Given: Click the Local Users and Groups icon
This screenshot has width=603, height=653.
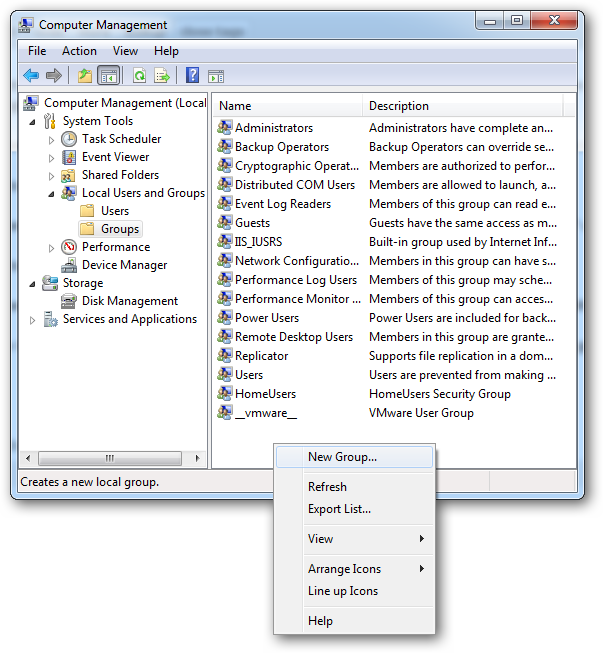Looking at the screenshot, I should coord(69,193).
